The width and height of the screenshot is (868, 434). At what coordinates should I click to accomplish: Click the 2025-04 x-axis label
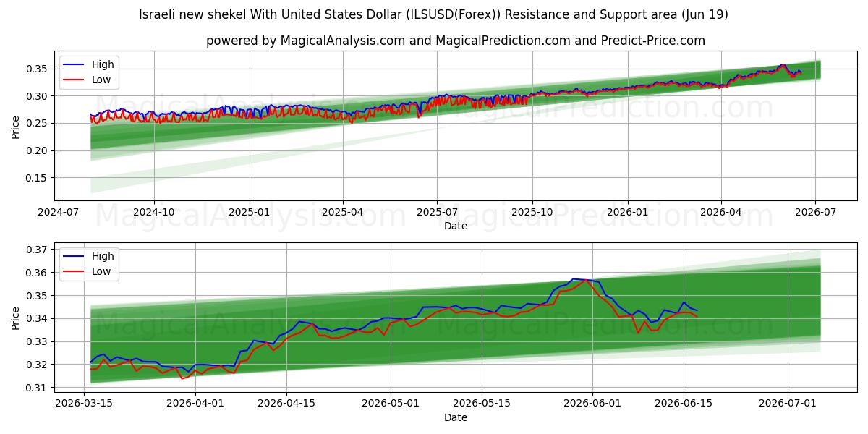pos(343,212)
